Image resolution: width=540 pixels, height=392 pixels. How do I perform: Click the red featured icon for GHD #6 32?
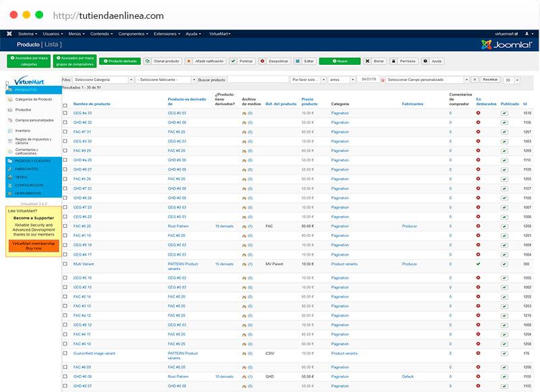tap(478, 122)
